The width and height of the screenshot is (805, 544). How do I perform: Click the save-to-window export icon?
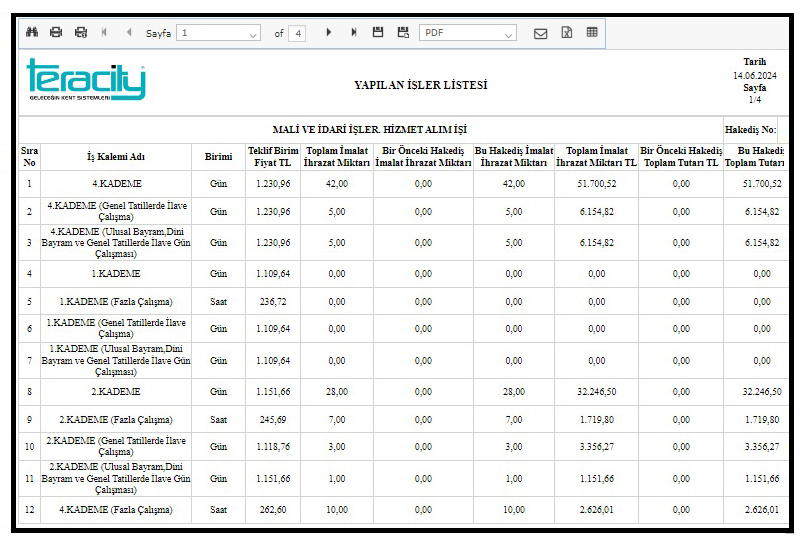point(404,32)
